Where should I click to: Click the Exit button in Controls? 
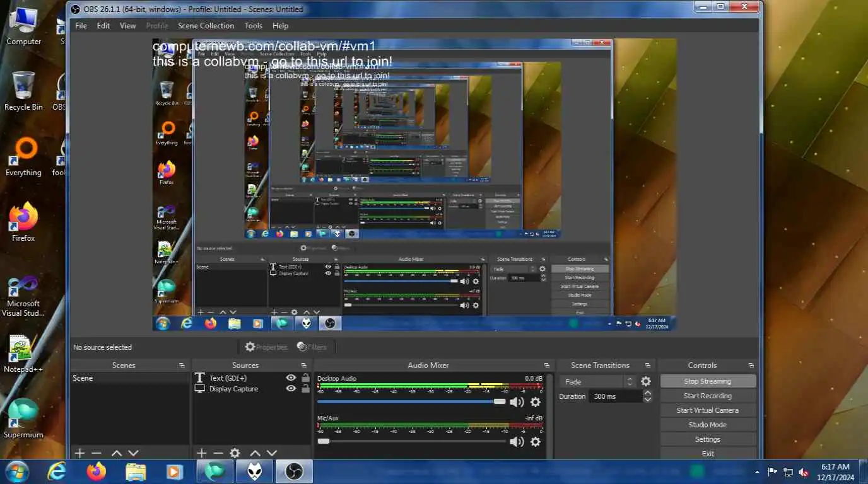point(708,453)
